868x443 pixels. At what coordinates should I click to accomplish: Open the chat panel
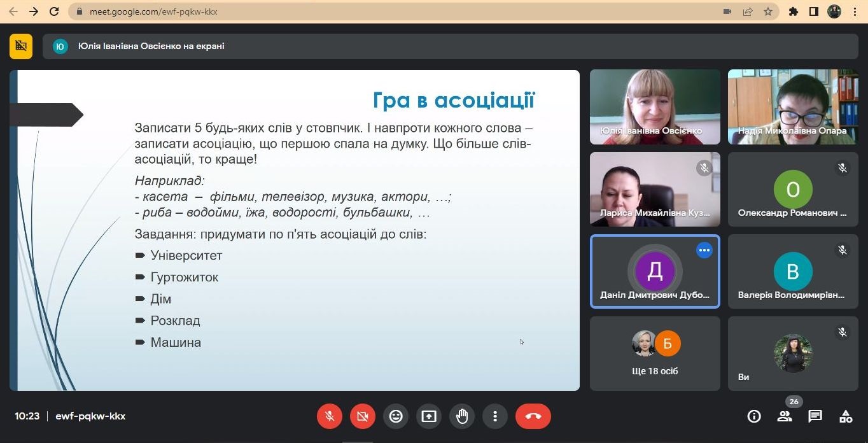tap(815, 416)
